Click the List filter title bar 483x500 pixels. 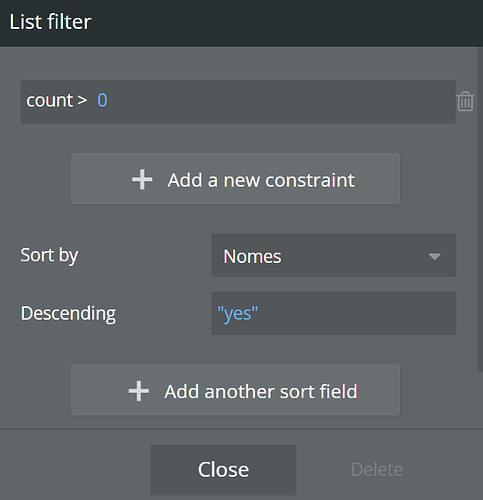coord(241,23)
